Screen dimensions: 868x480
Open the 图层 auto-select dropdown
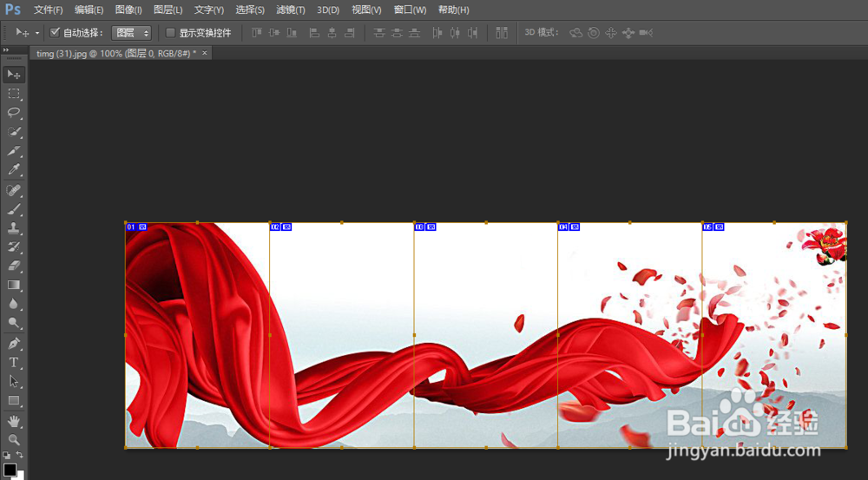(x=131, y=33)
